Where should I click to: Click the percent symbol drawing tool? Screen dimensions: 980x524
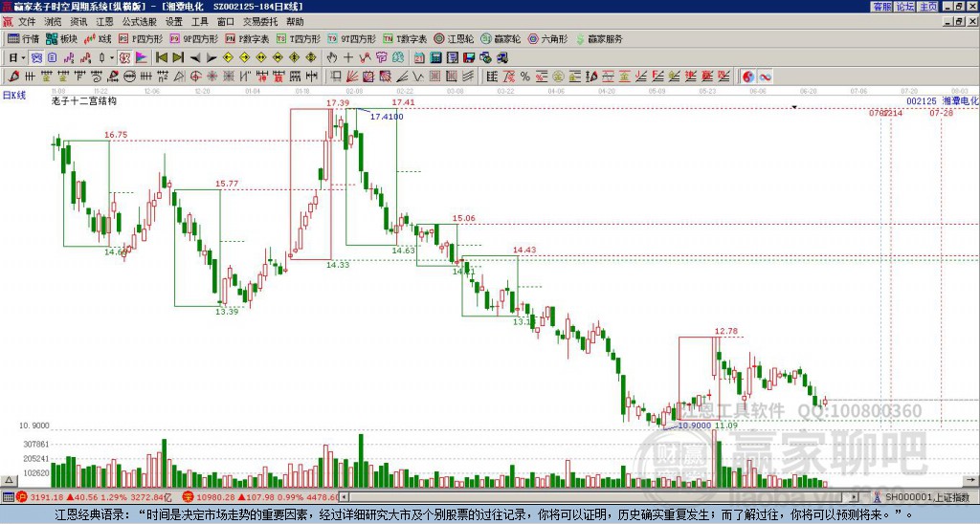[525, 76]
